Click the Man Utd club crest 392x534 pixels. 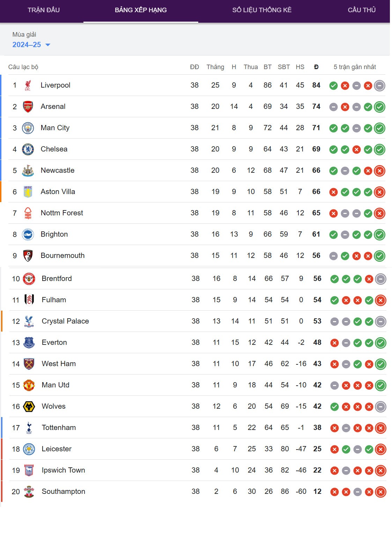[x=29, y=385]
